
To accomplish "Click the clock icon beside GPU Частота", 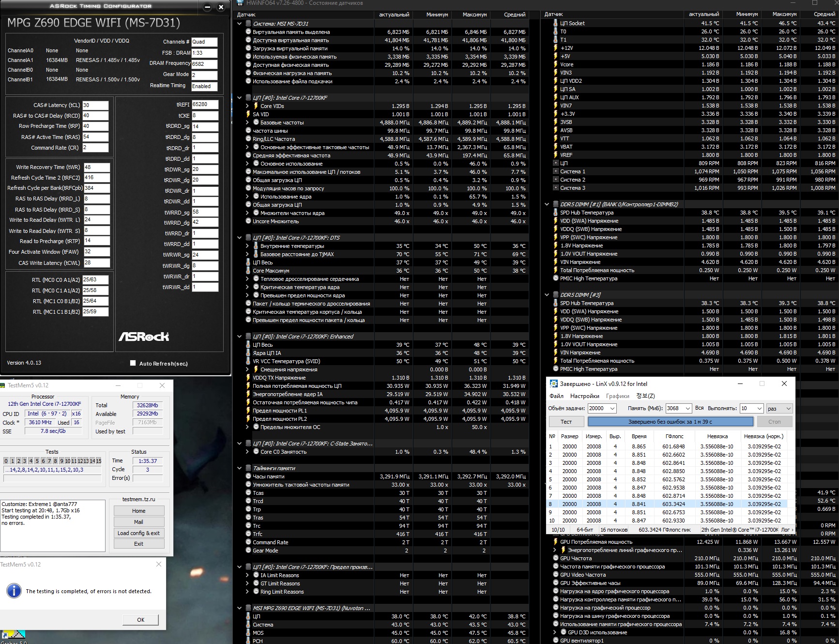I will click(x=555, y=558).
